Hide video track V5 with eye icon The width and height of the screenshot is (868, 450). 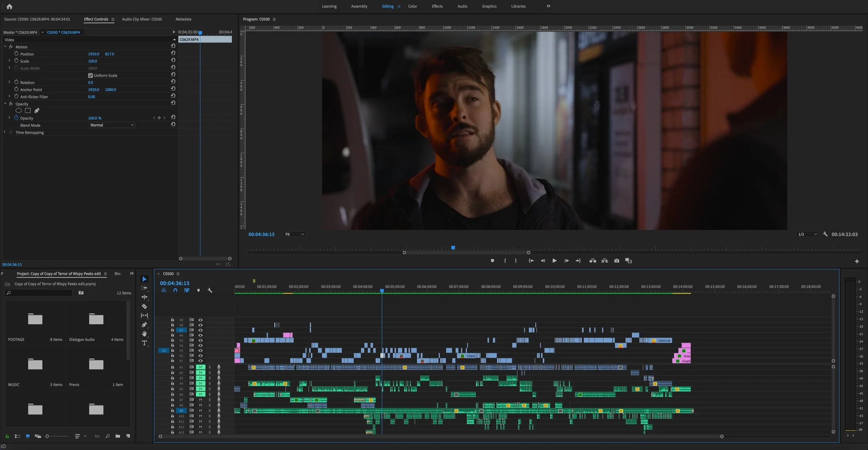(200, 340)
